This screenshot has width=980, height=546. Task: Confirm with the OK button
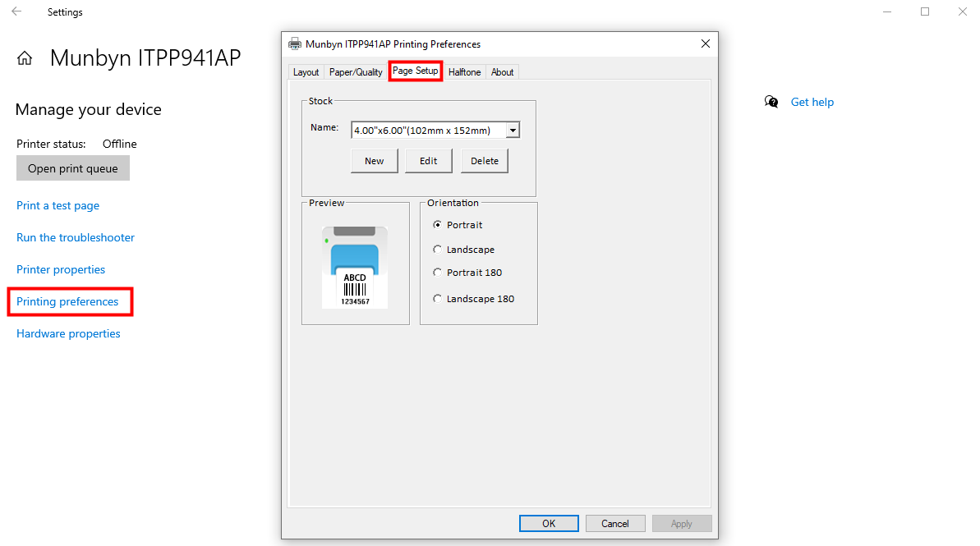(549, 524)
